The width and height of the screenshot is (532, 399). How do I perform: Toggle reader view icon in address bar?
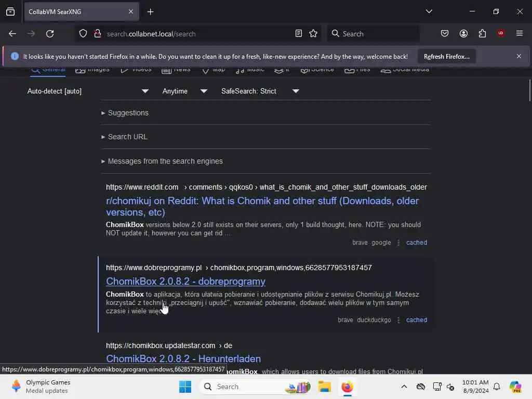coord(299,34)
